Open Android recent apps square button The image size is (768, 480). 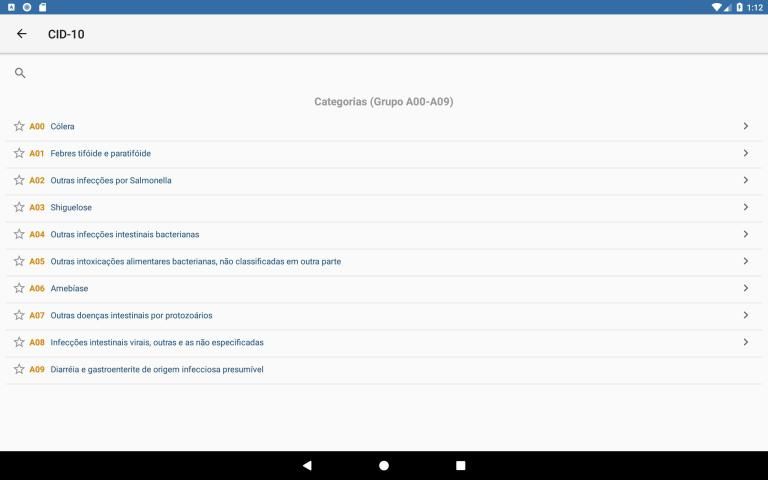click(460, 465)
